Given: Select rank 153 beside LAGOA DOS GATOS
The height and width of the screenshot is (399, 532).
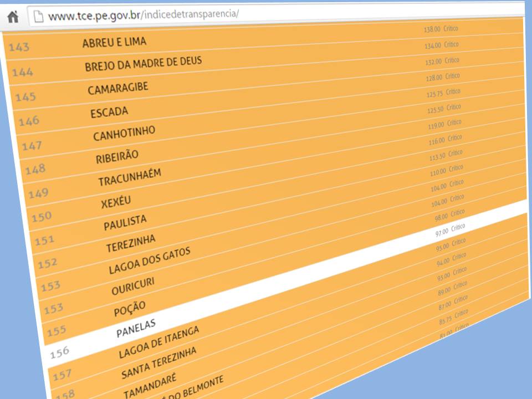Looking at the screenshot, I should (50, 286).
